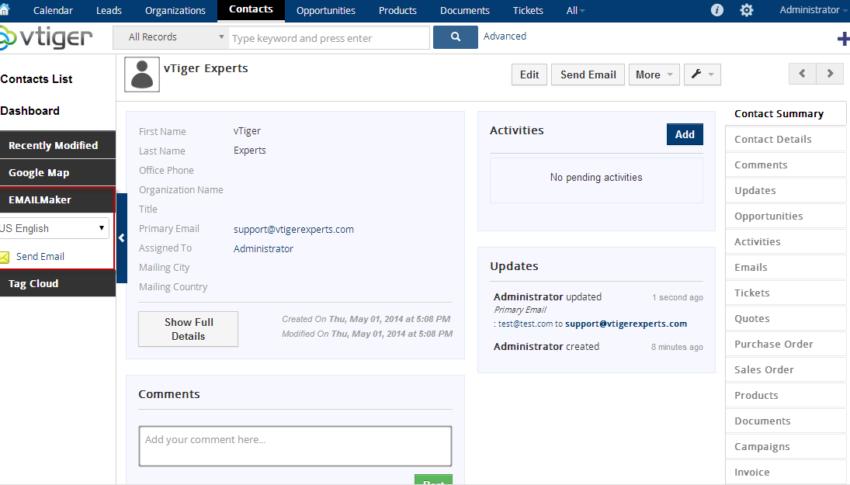Screen dimensions: 850x485
Task: Open the Calendar menu
Action: tap(53, 10)
